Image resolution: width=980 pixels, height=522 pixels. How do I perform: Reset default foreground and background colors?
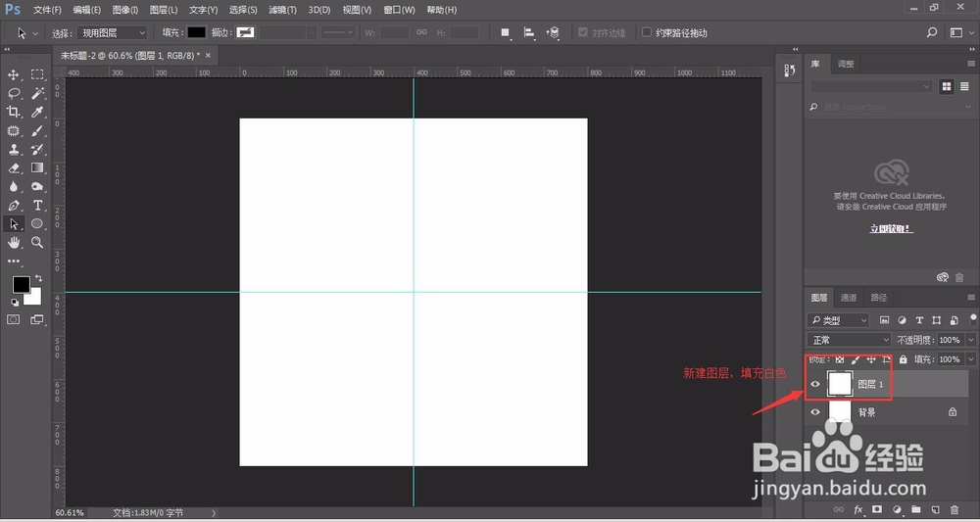pyautogui.click(x=15, y=303)
